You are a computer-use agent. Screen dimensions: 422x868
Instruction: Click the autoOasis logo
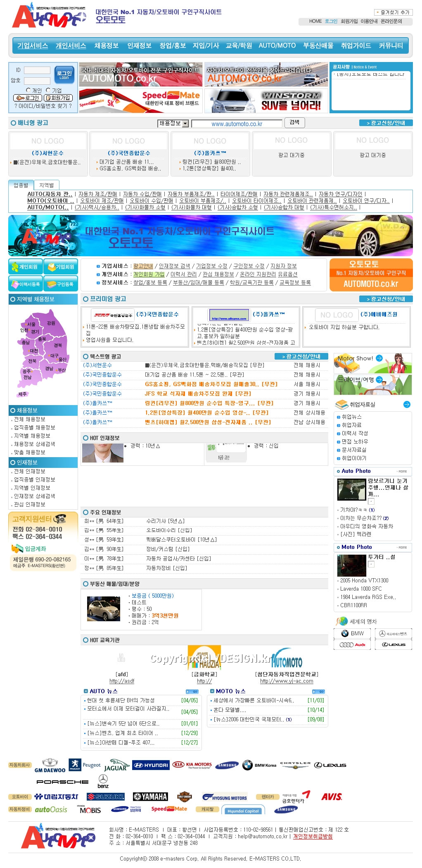[x=51, y=809]
